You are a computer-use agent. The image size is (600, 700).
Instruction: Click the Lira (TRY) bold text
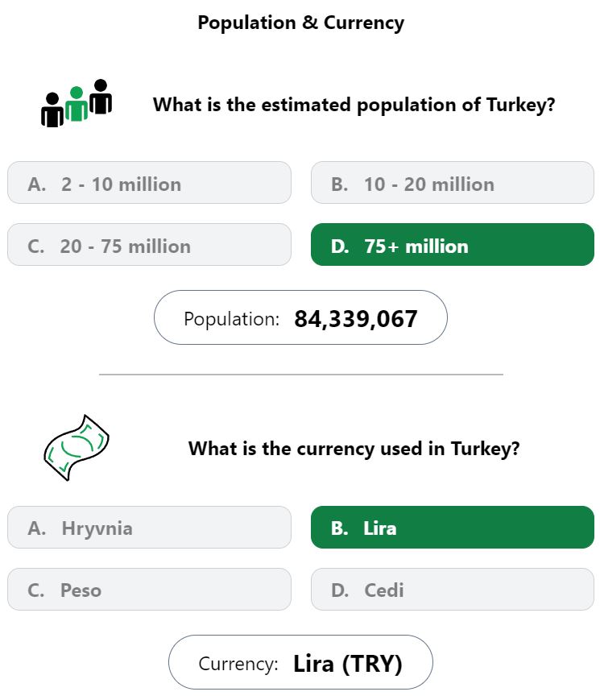click(x=348, y=664)
